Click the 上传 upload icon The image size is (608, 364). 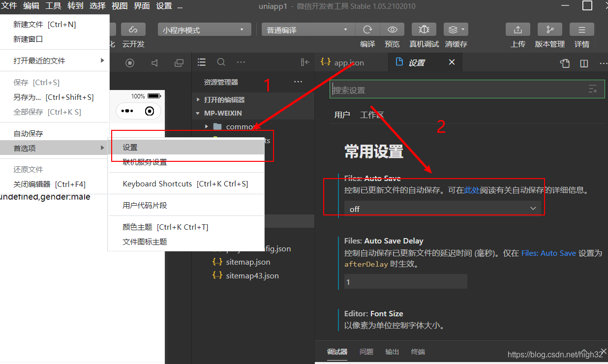(x=518, y=29)
